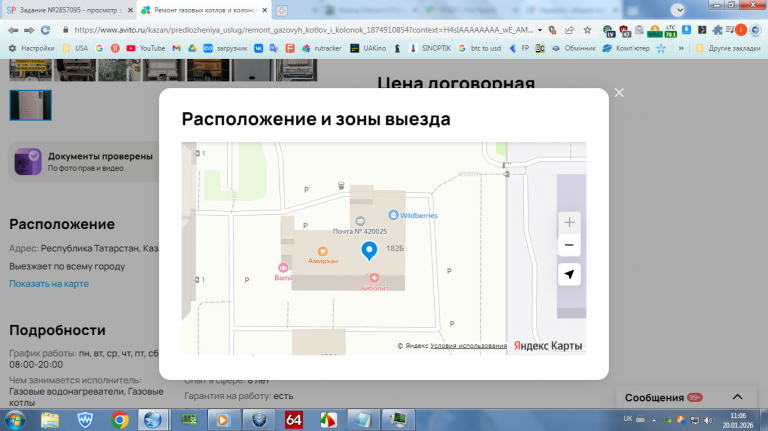
Task: Open the LTC price extension
Action: [671, 31]
